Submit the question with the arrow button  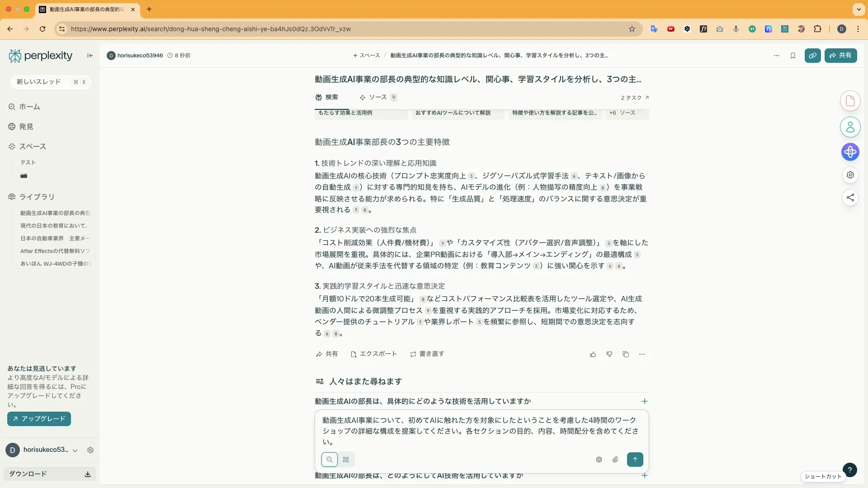[x=635, y=460]
